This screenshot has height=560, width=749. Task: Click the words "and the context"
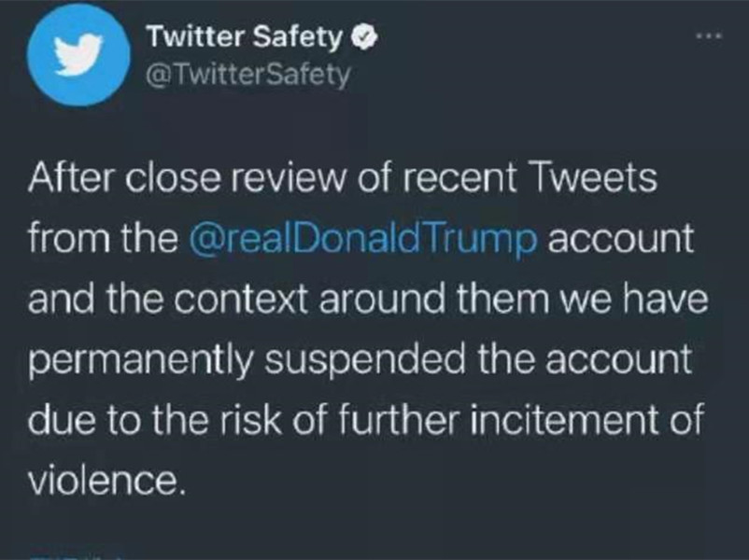point(157,300)
